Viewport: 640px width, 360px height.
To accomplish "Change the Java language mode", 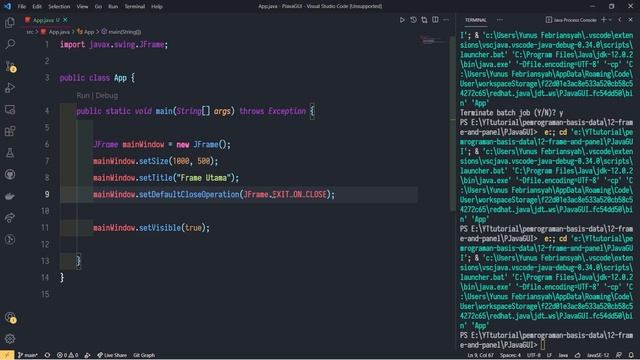I will click(x=563, y=355).
